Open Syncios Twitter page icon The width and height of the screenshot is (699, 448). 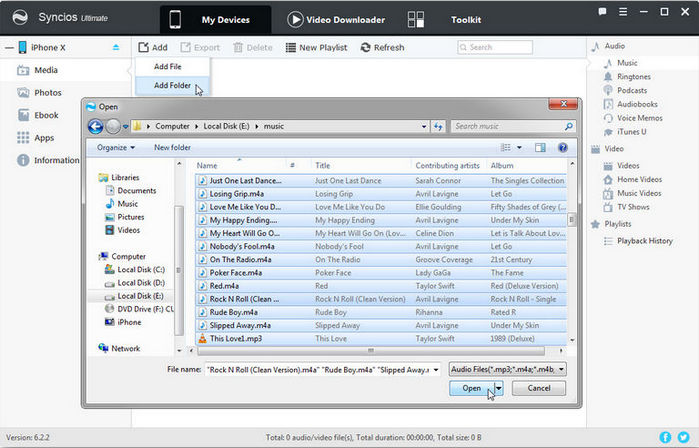pos(683,437)
